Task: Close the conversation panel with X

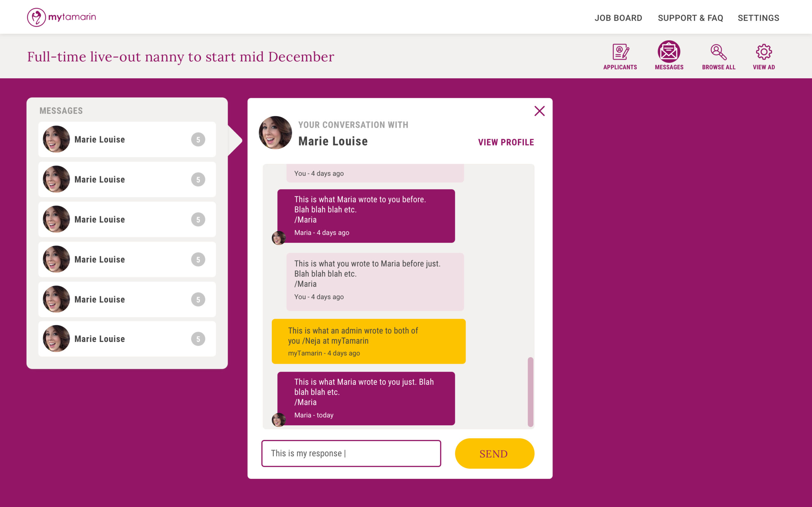Action: coord(539,111)
